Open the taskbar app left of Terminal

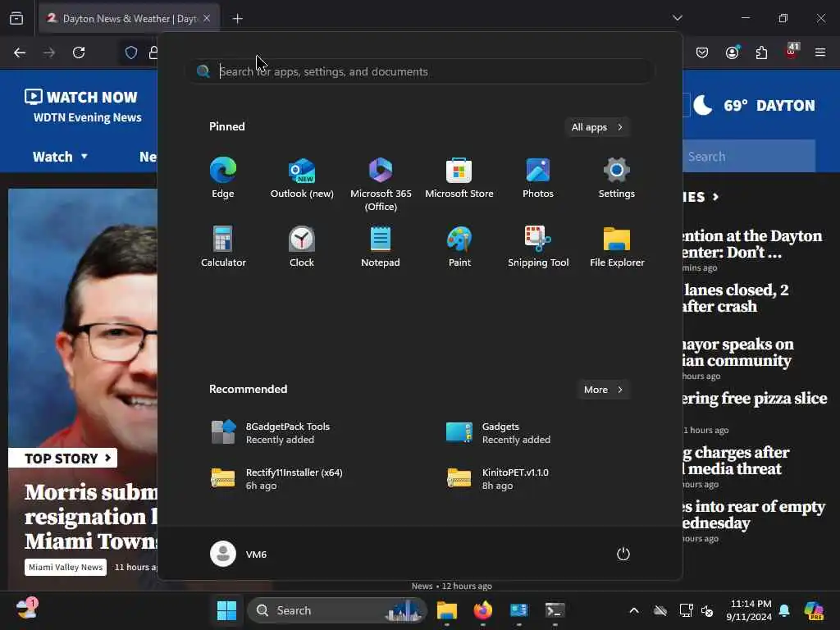[518, 610]
